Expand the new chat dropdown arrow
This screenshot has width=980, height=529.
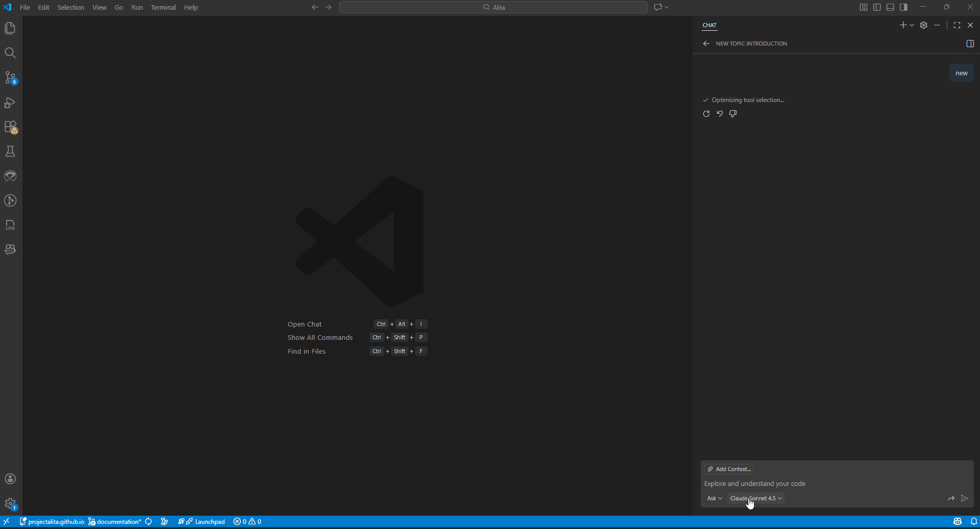[x=911, y=25]
